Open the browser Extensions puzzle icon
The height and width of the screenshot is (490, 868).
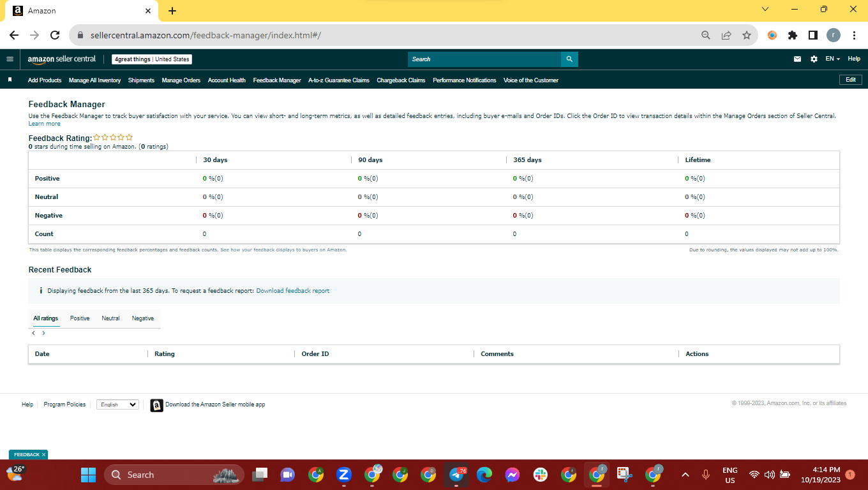[793, 36]
